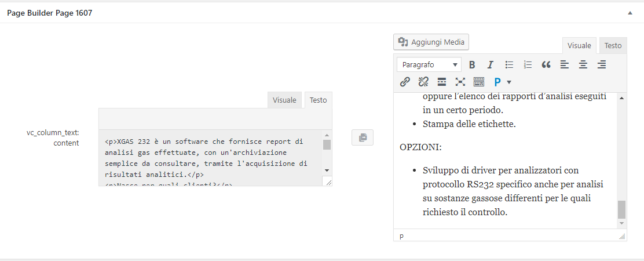644x261 pixels.
Task: Apply italic formatting
Action: click(490, 65)
